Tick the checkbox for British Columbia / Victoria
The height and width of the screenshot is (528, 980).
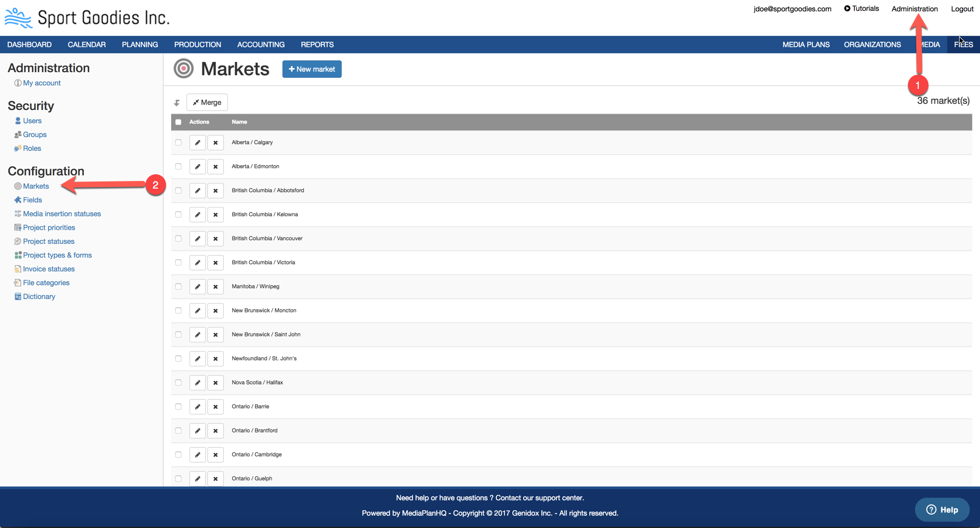[x=178, y=263]
